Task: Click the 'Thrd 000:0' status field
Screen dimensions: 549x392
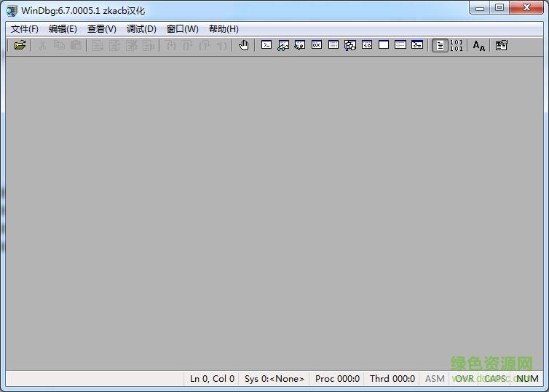Action: tap(392, 379)
